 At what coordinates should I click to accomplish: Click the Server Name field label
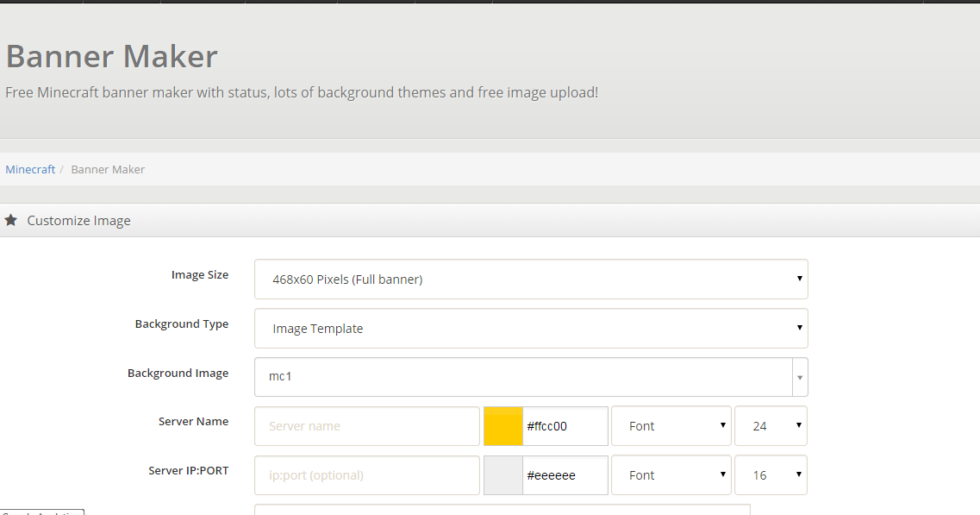pyautogui.click(x=193, y=422)
